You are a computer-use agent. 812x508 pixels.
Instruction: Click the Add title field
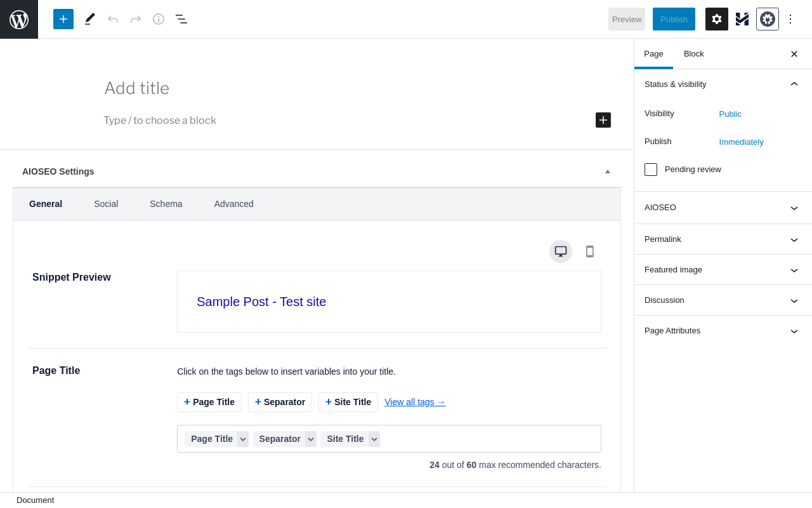358,88
